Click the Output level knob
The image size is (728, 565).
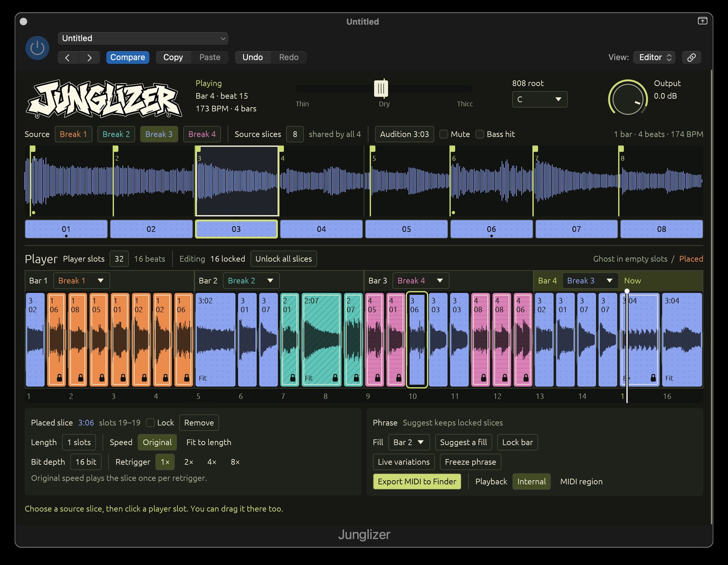pyautogui.click(x=628, y=98)
